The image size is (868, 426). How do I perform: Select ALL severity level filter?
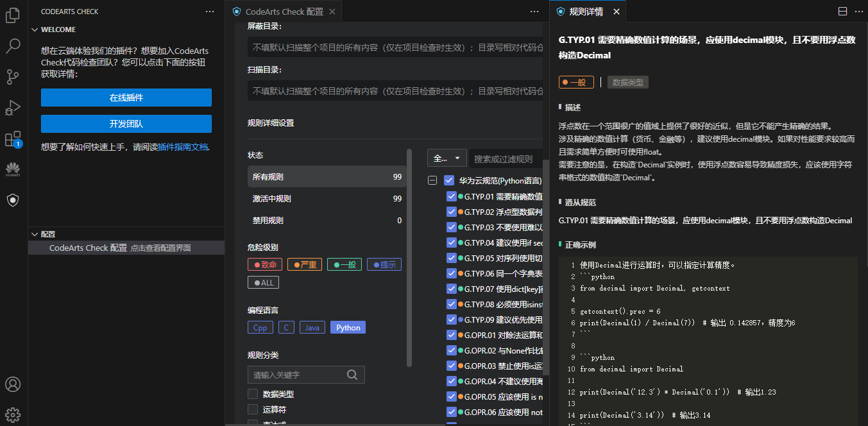click(x=264, y=282)
